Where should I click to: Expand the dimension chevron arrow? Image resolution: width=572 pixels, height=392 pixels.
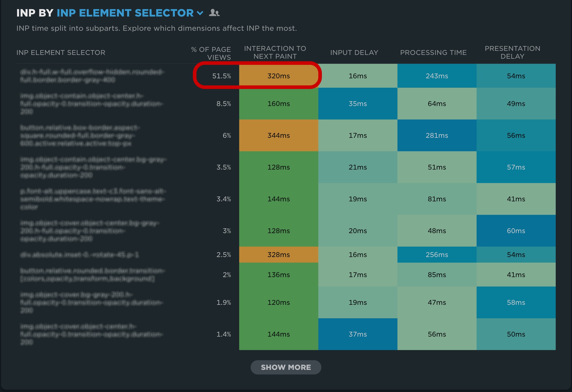point(200,13)
